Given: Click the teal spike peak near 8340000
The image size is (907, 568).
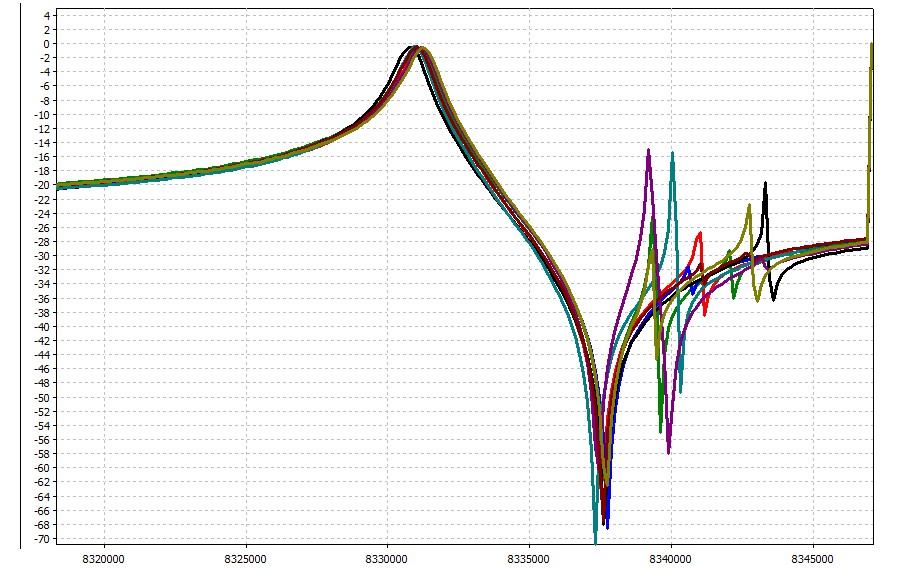Looking at the screenshot, I should (672, 154).
